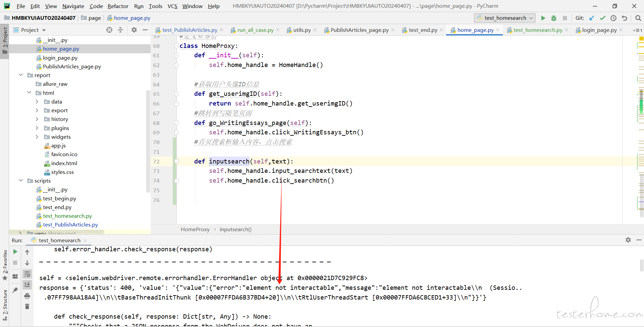The image size is (644, 327).
Task: Select test_begin.py in project tree
Action: (x=59, y=198)
